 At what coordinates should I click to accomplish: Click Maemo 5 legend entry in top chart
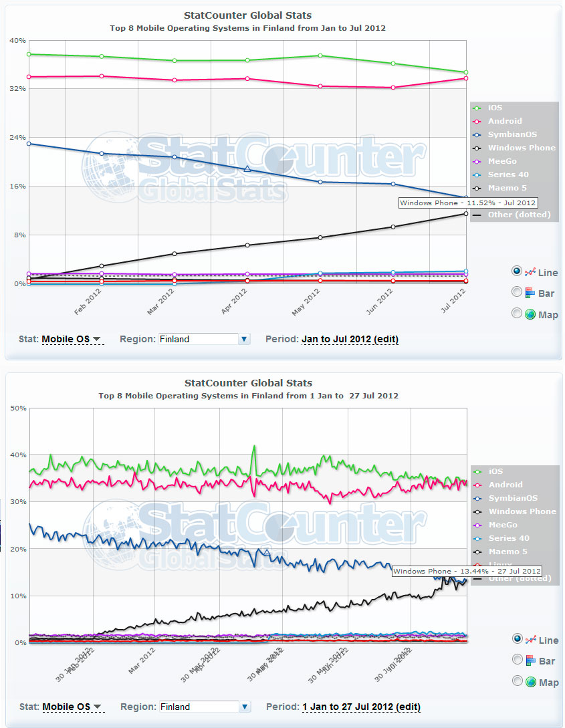tap(500, 189)
